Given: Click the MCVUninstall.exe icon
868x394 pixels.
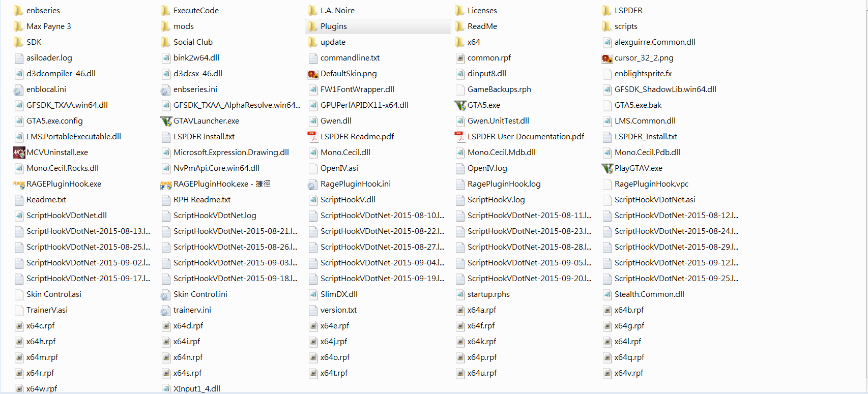Looking at the screenshot, I should (x=19, y=153).
